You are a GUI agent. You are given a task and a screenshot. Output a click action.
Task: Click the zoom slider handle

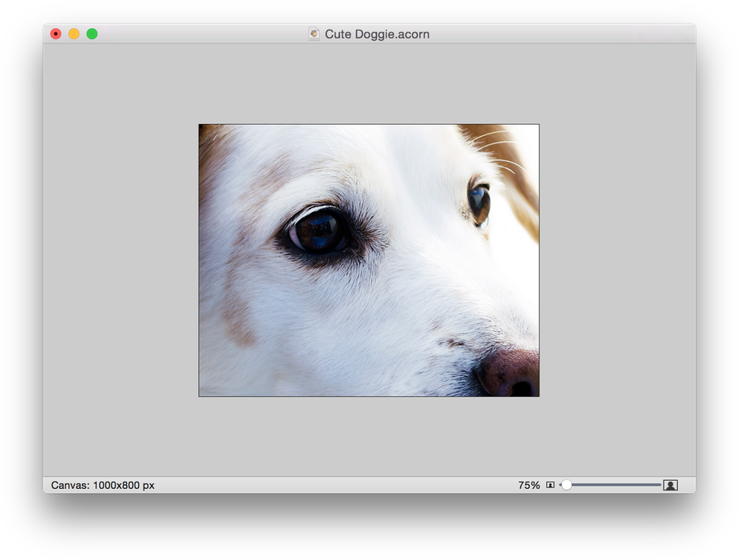point(568,485)
